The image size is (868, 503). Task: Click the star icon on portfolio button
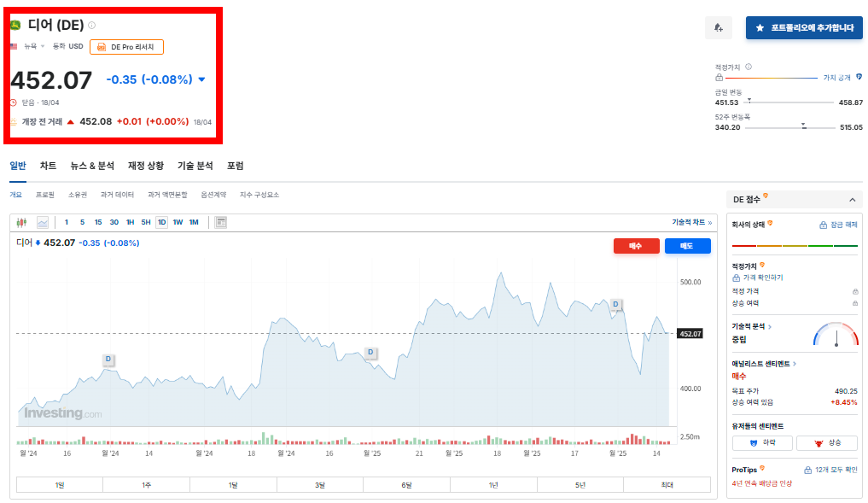pos(760,27)
